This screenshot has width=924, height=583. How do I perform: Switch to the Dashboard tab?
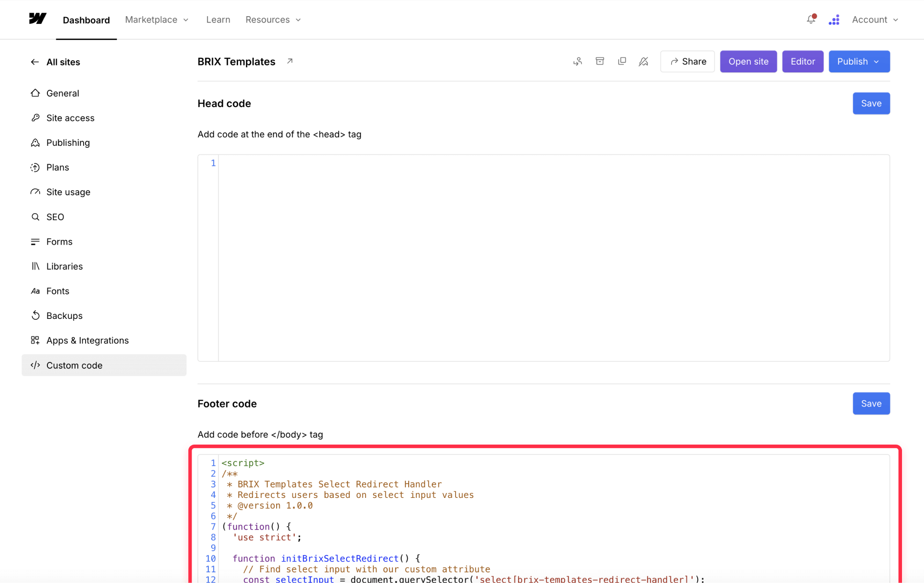pos(86,20)
